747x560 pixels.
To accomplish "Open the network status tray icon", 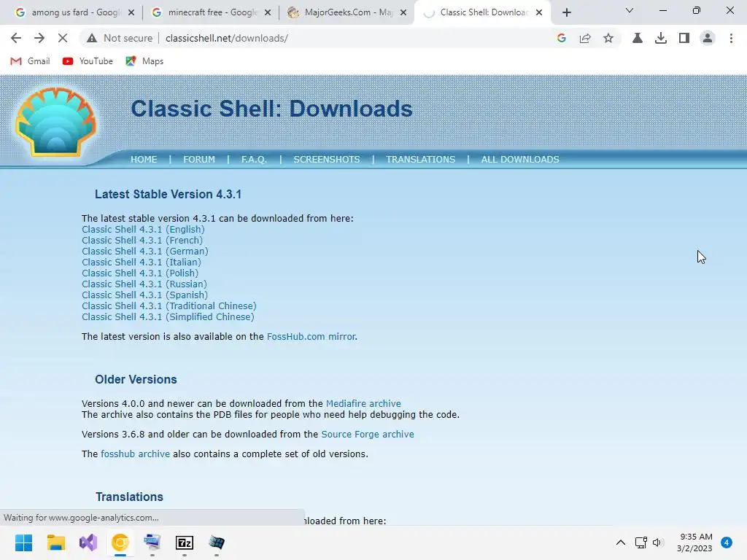I will point(640,542).
